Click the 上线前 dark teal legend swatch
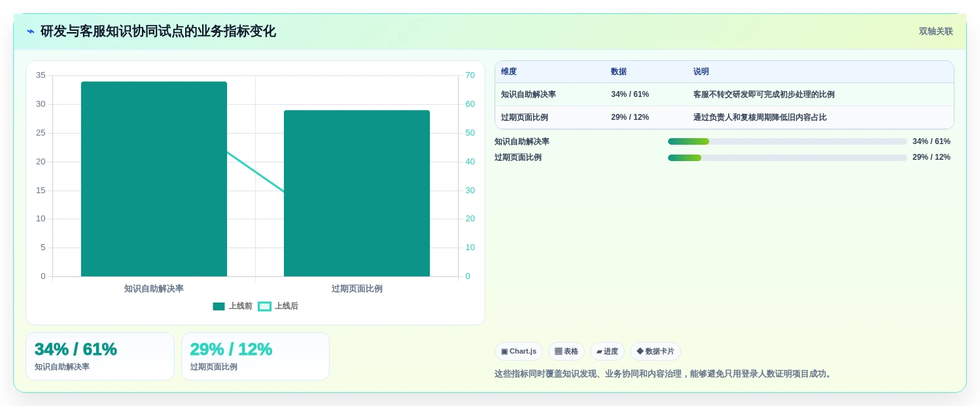The width and height of the screenshot is (980, 406). click(219, 306)
